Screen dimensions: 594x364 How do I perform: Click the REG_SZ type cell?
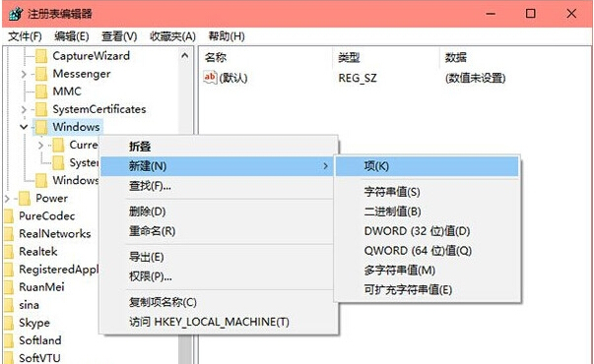pos(358,79)
